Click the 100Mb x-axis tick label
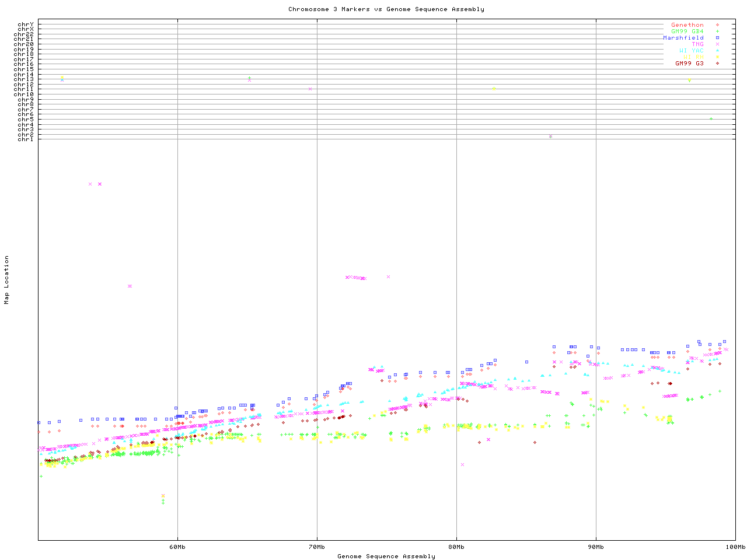 tap(735, 547)
